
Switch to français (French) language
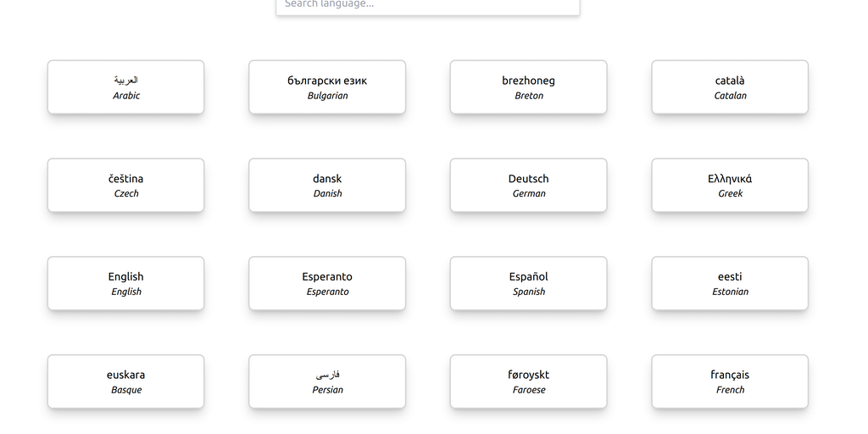pos(730,381)
